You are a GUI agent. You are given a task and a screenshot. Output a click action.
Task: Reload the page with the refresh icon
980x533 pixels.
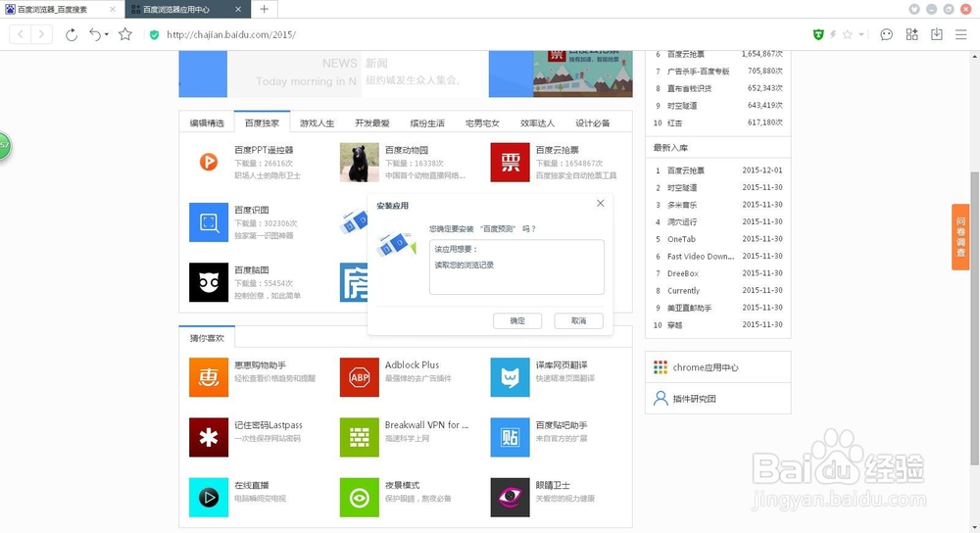72,34
